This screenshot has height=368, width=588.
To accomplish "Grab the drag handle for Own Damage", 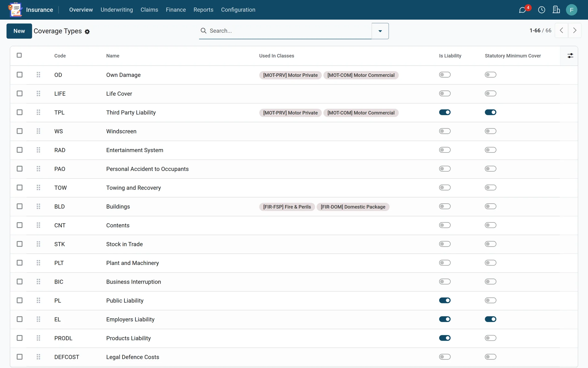I will pos(38,75).
